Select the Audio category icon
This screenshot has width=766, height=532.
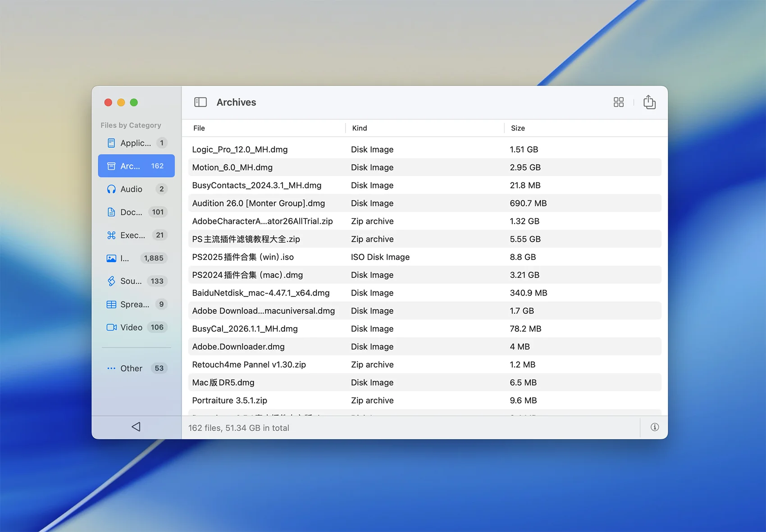111,189
